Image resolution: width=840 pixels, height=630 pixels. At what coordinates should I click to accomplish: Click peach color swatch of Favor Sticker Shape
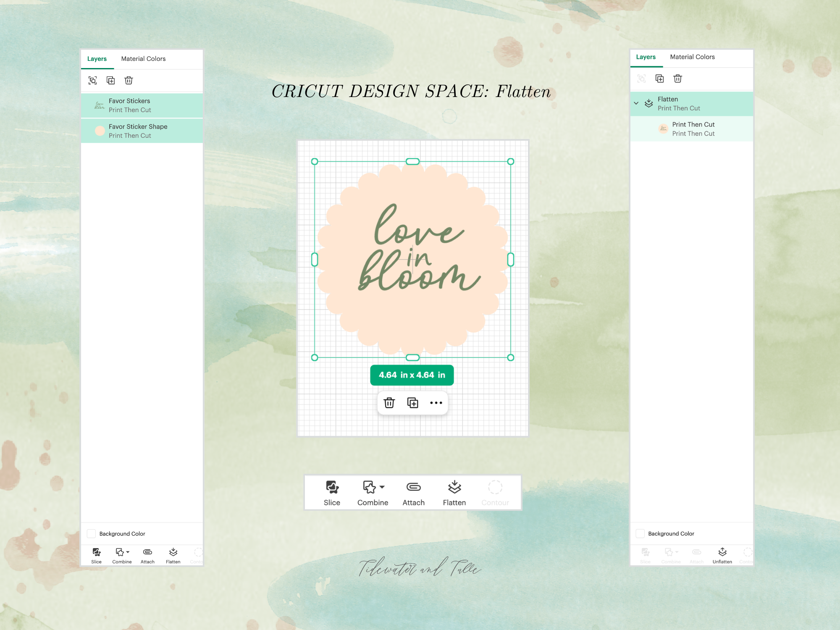(x=100, y=131)
